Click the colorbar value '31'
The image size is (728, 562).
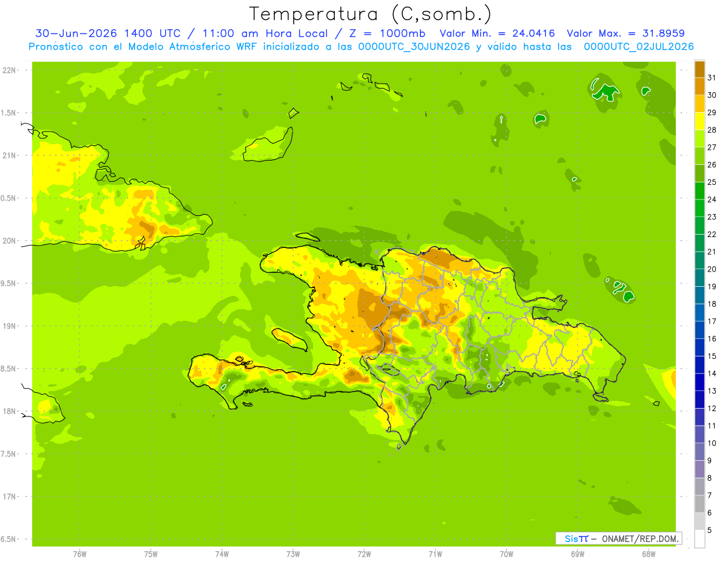click(712, 77)
